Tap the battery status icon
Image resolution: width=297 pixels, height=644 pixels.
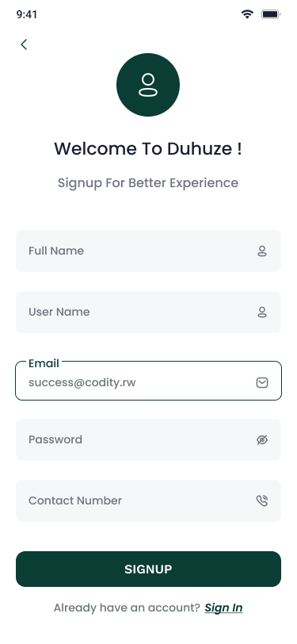pyautogui.click(x=271, y=14)
